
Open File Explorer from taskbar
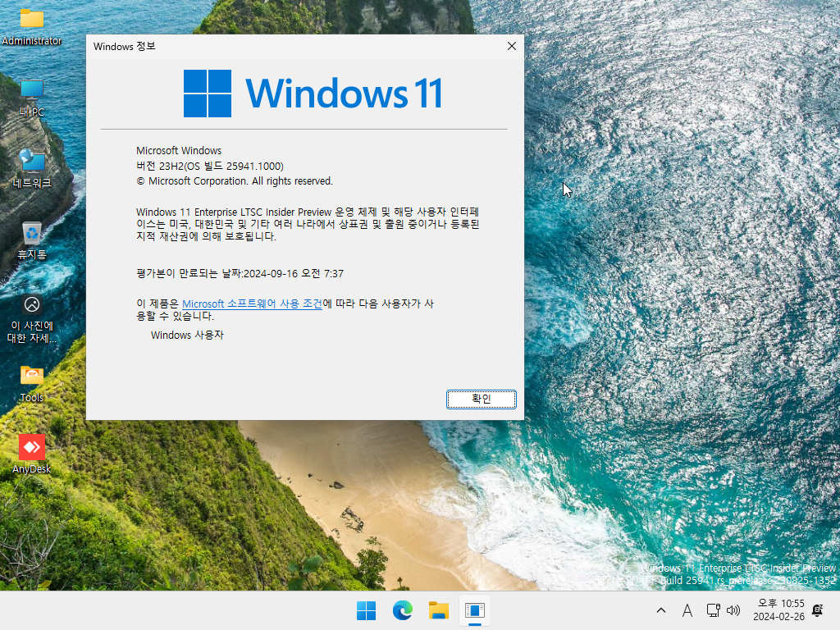[439, 610]
